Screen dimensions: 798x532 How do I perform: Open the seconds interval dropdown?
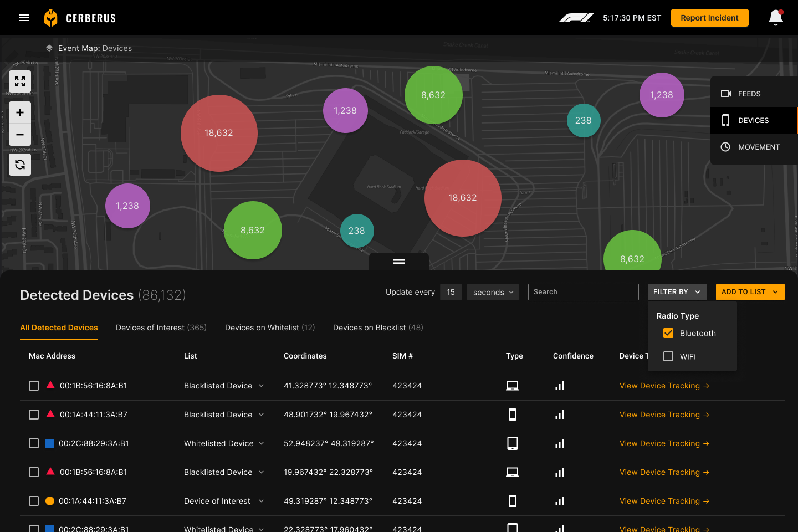493,292
